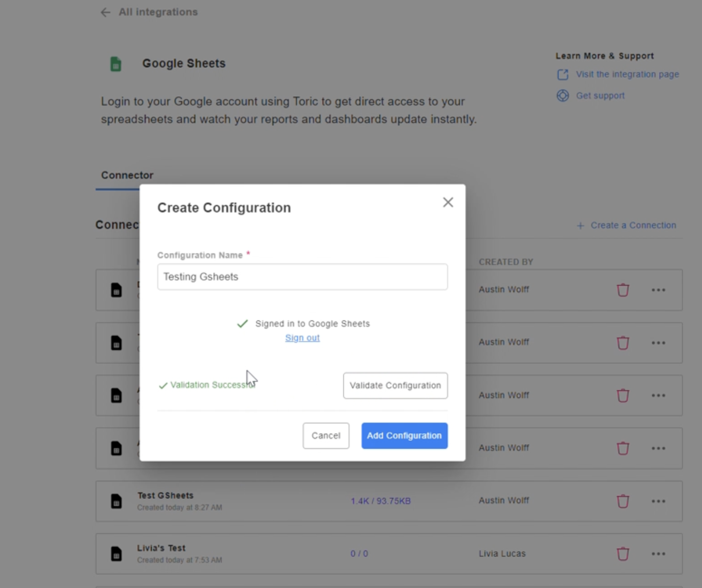The image size is (702, 588).
Task: Open more options for Livia's Test
Action: pos(659,554)
